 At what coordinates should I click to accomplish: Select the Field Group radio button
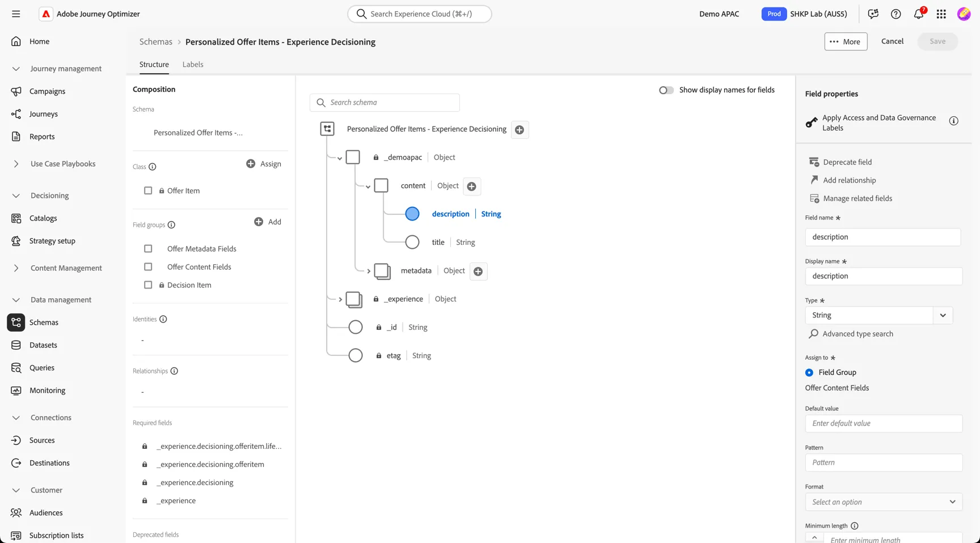pyautogui.click(x=809, y=372)
